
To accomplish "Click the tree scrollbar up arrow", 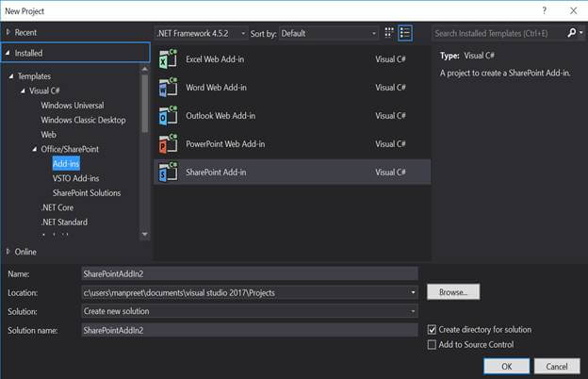I will click(145, 69).
